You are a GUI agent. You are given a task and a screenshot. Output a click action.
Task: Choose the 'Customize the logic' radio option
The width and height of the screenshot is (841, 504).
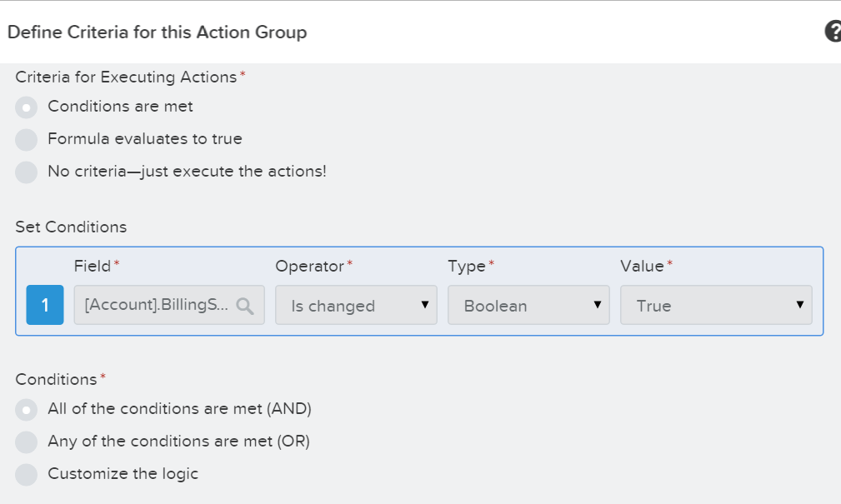coord(27,474)
